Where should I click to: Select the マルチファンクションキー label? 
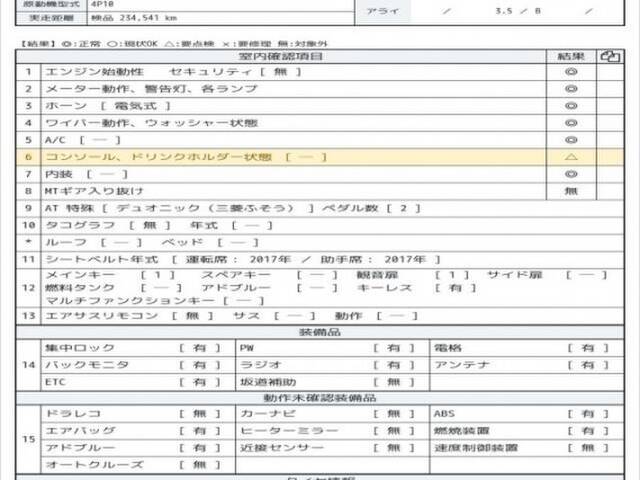[130, 301]
